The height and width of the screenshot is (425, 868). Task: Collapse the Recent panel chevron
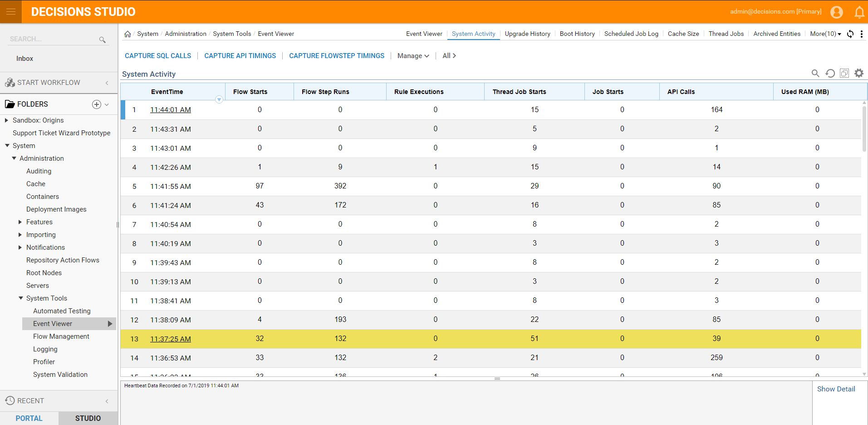107,401
